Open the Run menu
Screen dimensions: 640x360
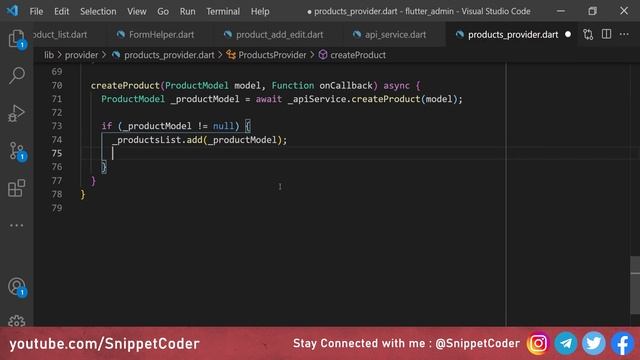point(187,11)
